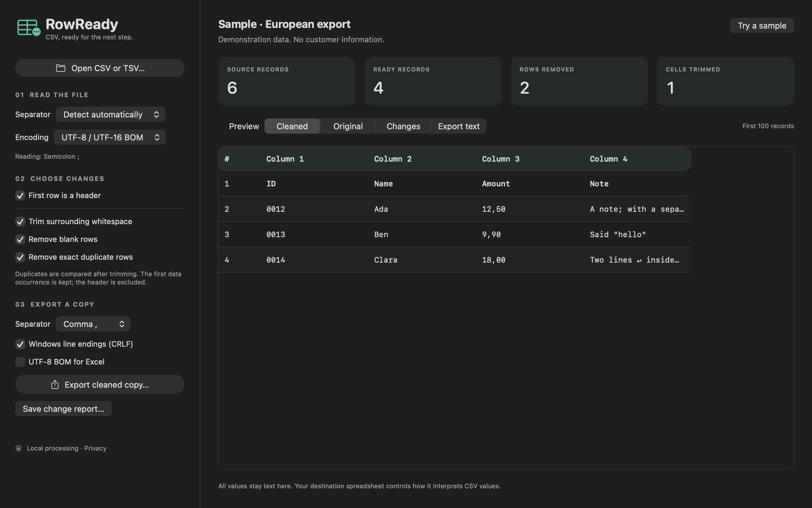Click the Source Records stat card
Screen dimensions: 812x508
coord(287,81)
